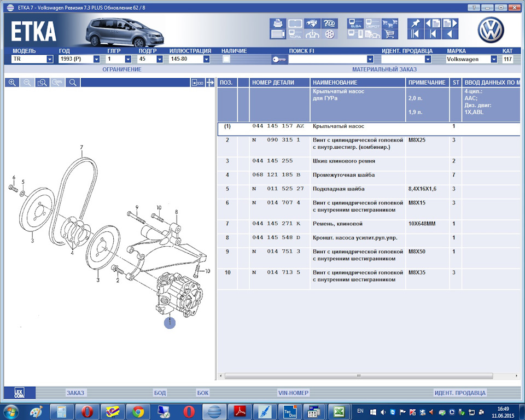The height and width of the screenshot is (420, 525).
Task: Click the list view icon below the printer
Action: [278, 34]
